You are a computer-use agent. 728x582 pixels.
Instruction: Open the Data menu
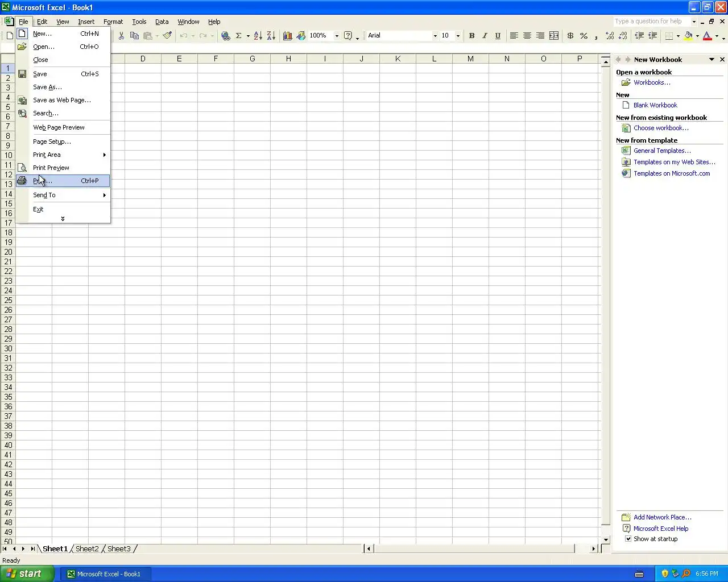coord(162,22)
